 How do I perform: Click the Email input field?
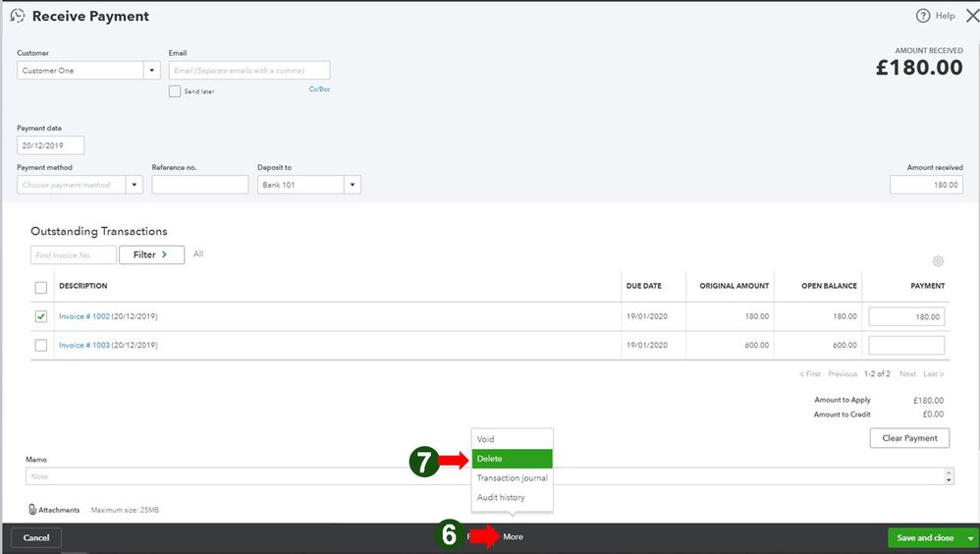click(249, 70)
